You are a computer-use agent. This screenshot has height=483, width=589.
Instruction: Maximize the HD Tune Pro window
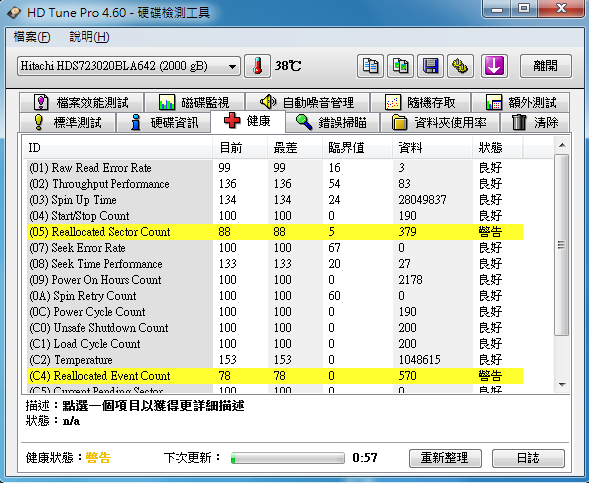pyautogui.click(x=524, y=9)
